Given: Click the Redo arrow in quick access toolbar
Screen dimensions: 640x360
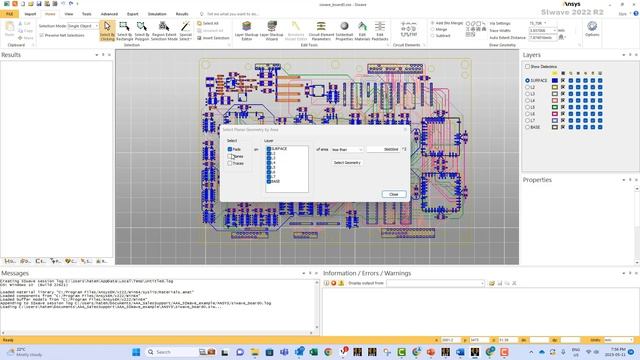Looking at the screenshot, I should pos(71,4).
